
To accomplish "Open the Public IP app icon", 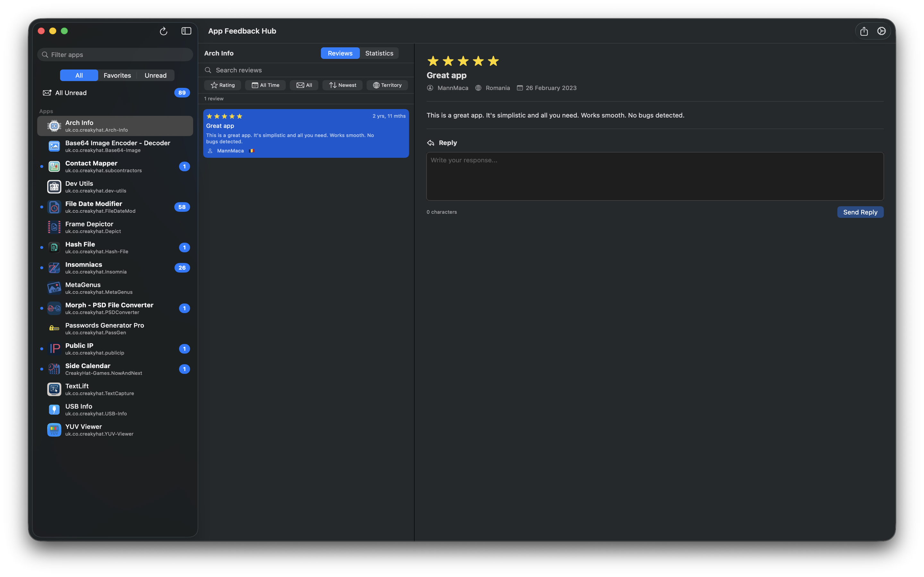I will (54, 348).
